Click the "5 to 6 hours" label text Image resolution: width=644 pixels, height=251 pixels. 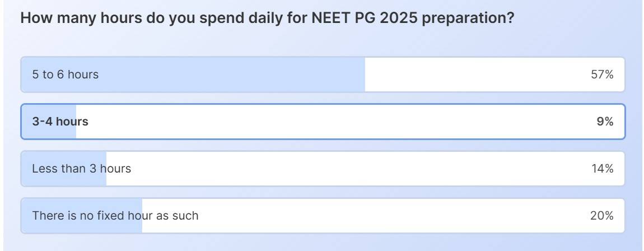point(66,75)
